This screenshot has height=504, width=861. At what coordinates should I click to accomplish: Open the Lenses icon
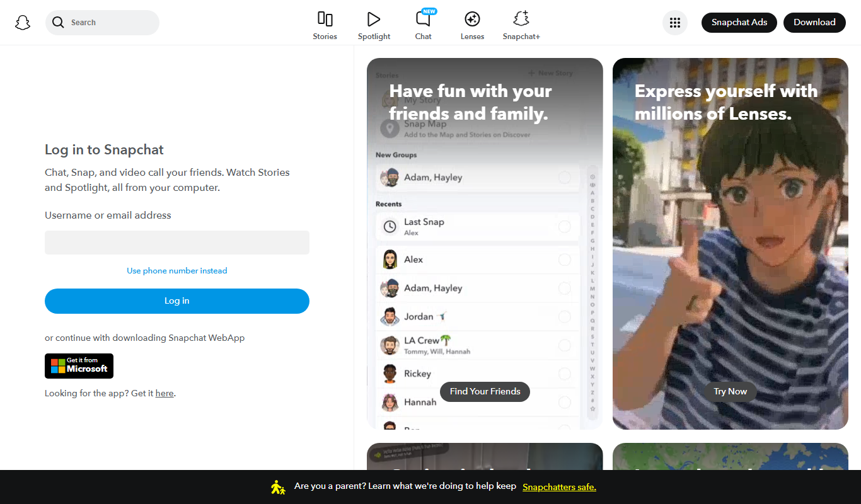(x=472, y=19)
